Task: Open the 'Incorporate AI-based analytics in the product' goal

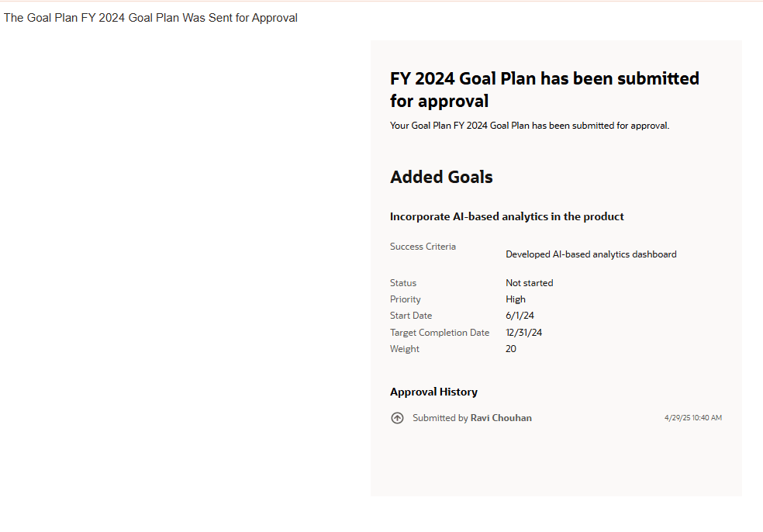Action: point(506,216)
